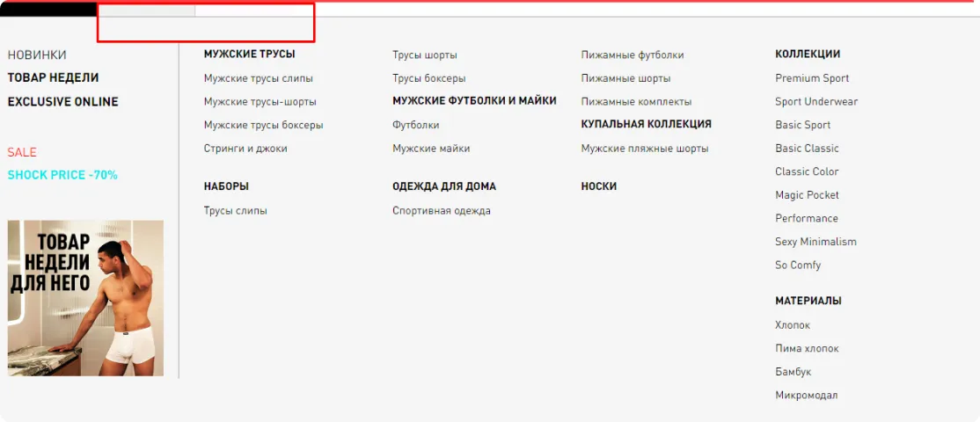Open Футболки subcategory
This screenshot has height=422, width=980.
[415, 125]
